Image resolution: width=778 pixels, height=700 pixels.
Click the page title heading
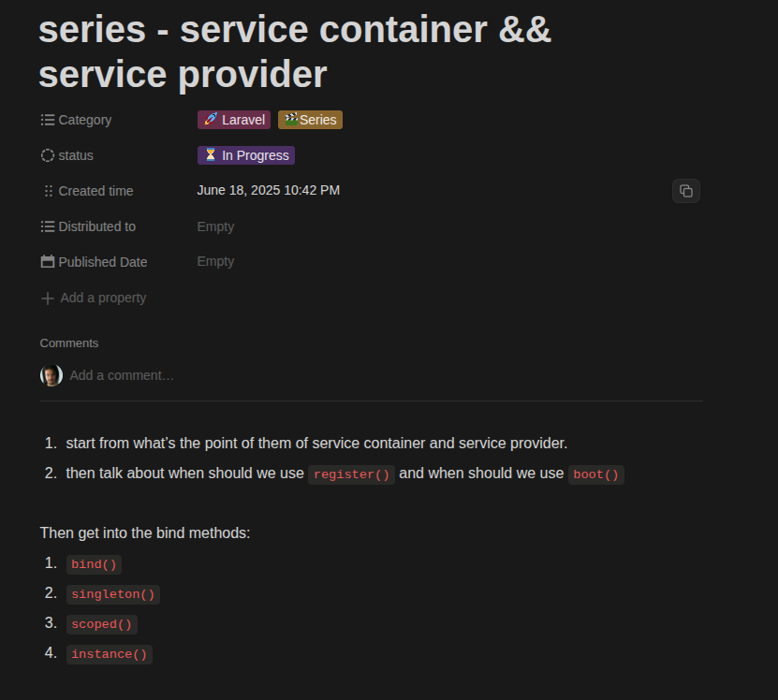click(295, 51)
